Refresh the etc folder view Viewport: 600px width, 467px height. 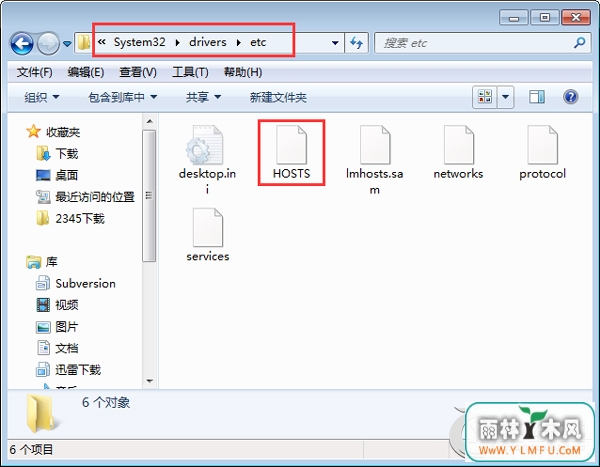click(356, 43)
